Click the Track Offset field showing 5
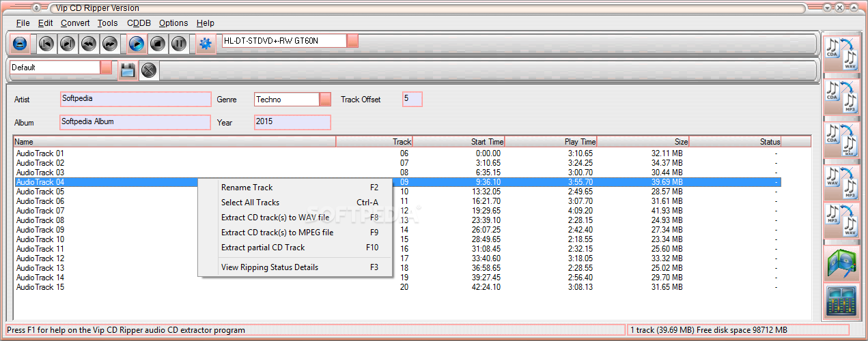The image size is (868, 341). coord(412,99)
